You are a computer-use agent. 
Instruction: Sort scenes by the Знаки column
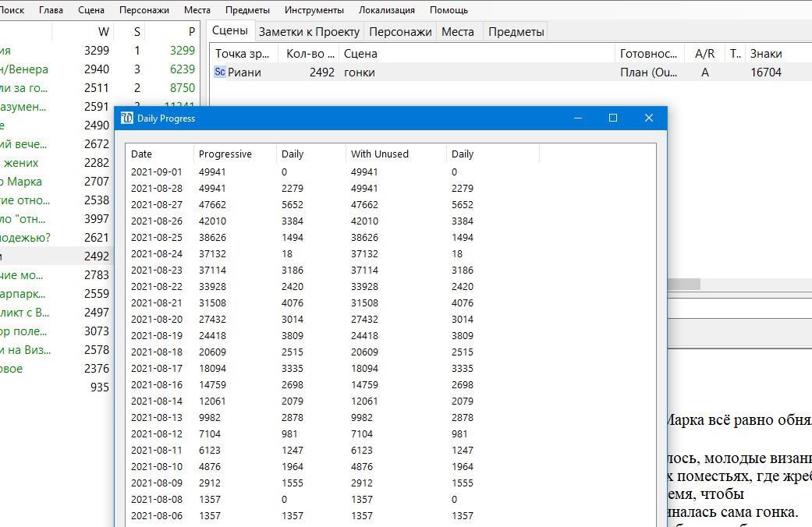click(765, 54)
